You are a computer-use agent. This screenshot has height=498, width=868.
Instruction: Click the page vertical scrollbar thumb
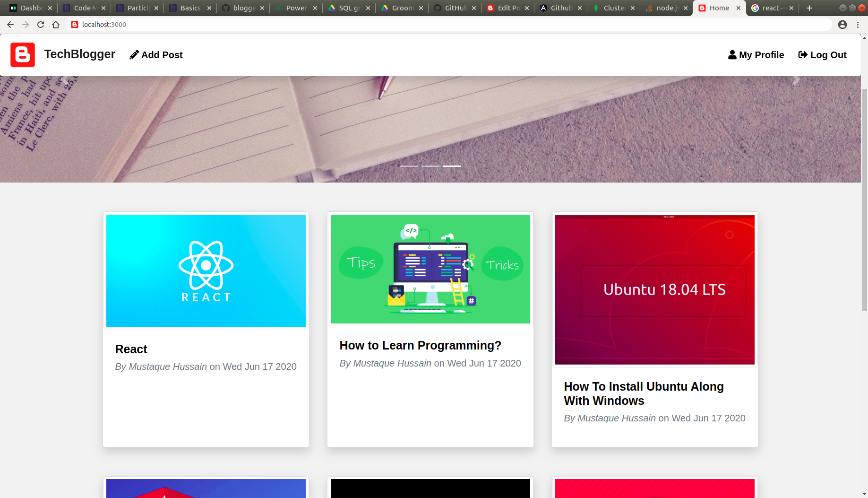pyautogui.click(x=864, y=200)
